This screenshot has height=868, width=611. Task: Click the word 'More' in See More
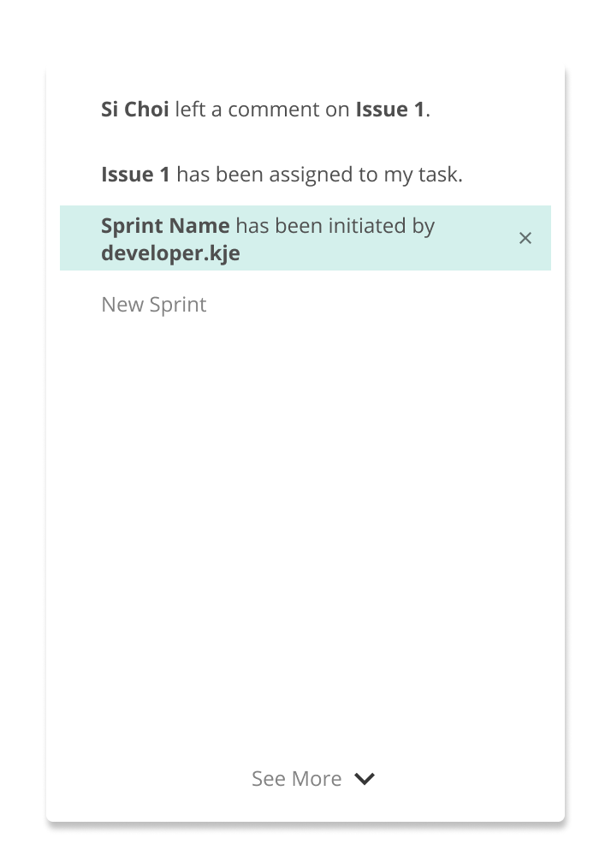pyautogui.click(x=317, y=778)
